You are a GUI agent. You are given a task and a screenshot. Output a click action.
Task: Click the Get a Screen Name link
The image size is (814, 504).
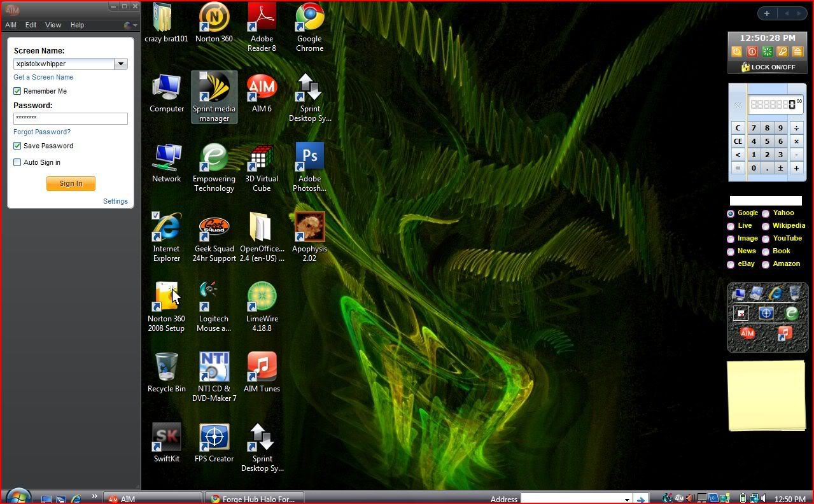[x=43, y=77]
